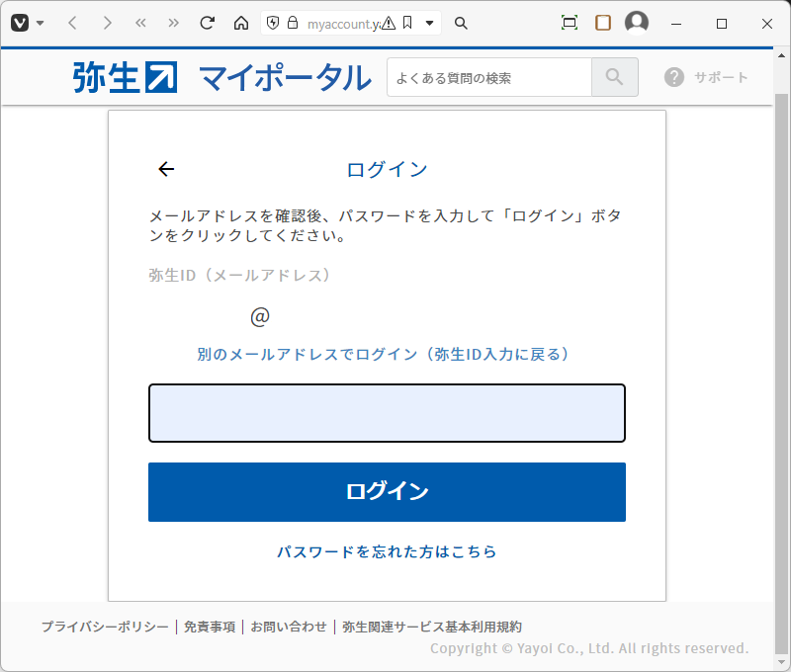Click the vertical scrollbar thumb
791x672 pixels.
pyautogui.click(x=781, y=373)
